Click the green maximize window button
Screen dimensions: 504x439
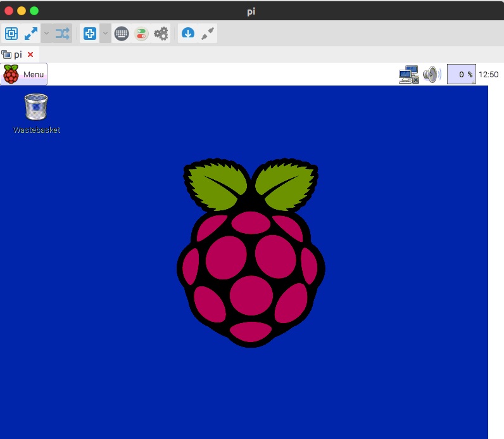34,11
